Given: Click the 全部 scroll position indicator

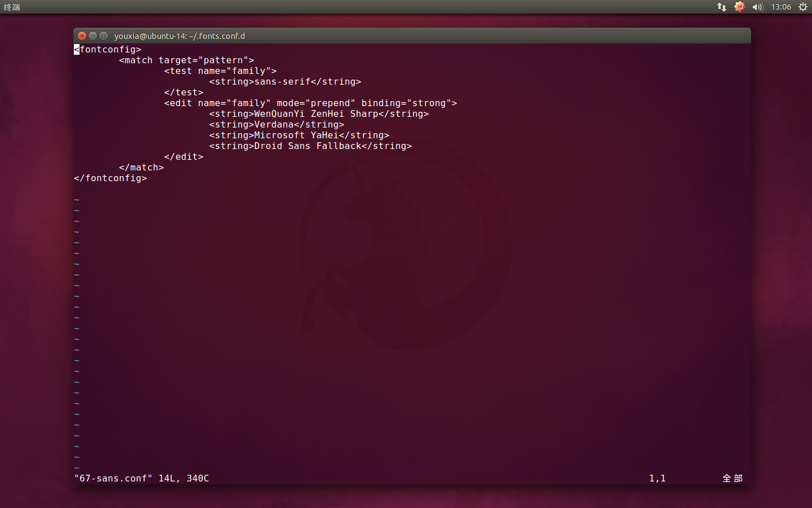Looking at the screenshot, I should (732, 479).
